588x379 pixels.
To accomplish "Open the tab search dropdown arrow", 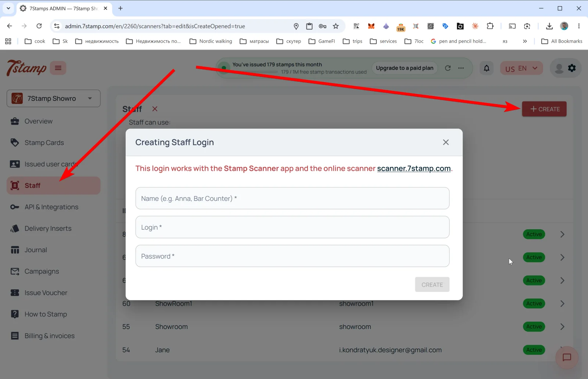I will click(8, 8).
